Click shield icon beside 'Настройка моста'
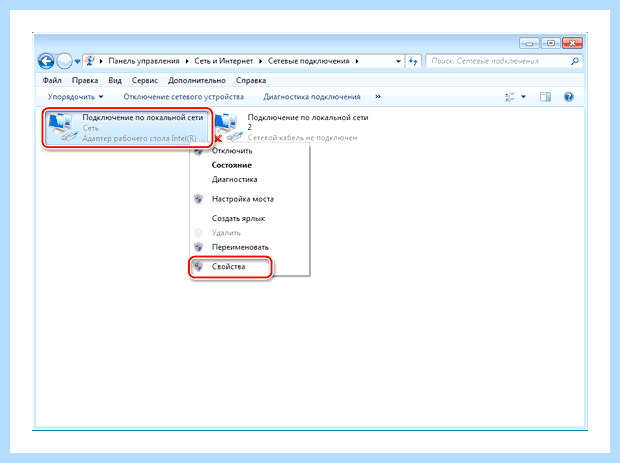620x463 pixels. 198,199
